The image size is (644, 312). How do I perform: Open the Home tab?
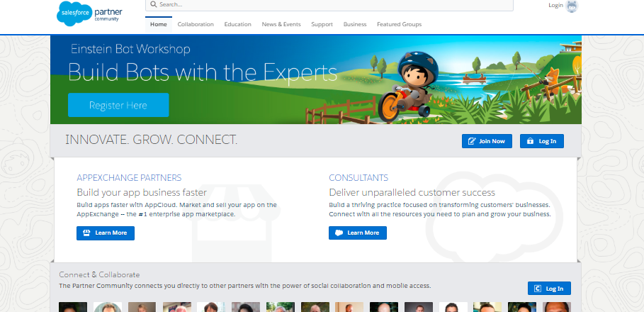coord(159,24)
